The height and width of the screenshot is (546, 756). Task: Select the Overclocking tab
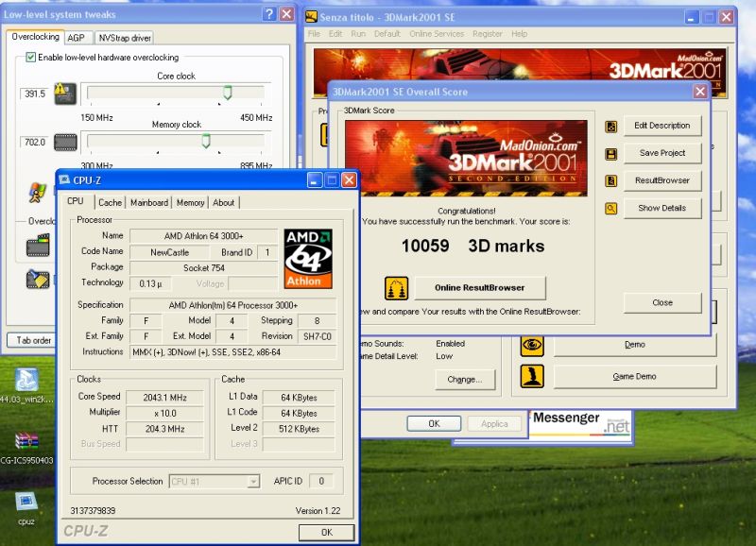[35, 37]
